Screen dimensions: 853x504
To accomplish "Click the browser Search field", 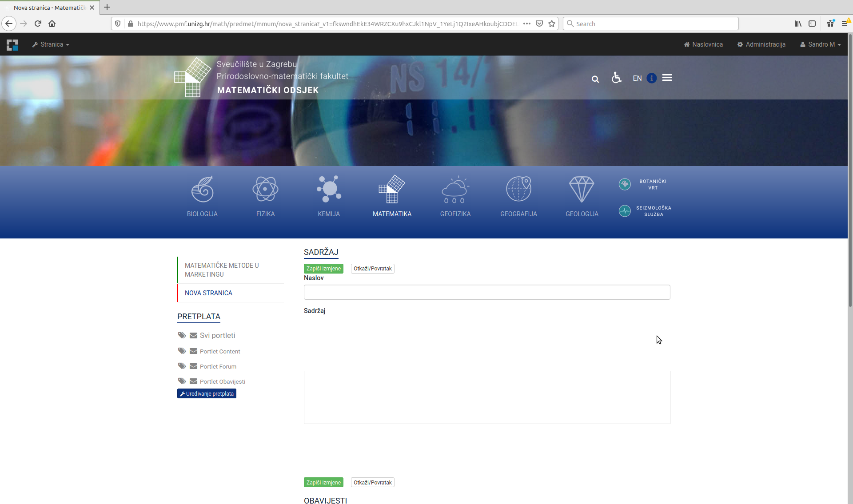I will [x=650, y=24].
